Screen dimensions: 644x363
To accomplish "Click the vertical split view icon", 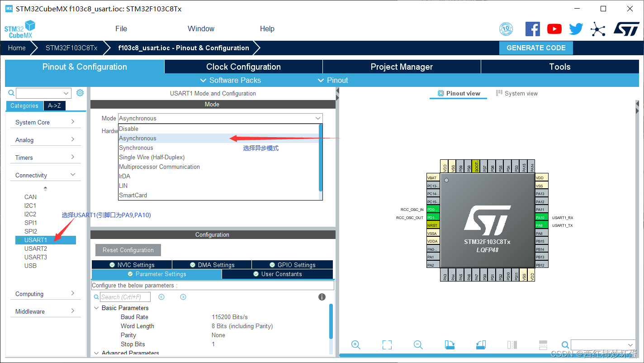I will point(512,345).
